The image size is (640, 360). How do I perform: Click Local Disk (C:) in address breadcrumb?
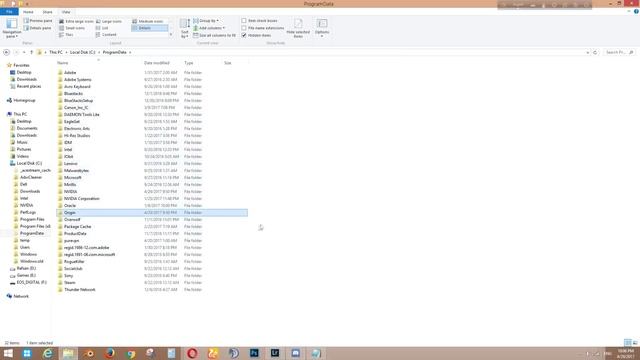[82, 52]
